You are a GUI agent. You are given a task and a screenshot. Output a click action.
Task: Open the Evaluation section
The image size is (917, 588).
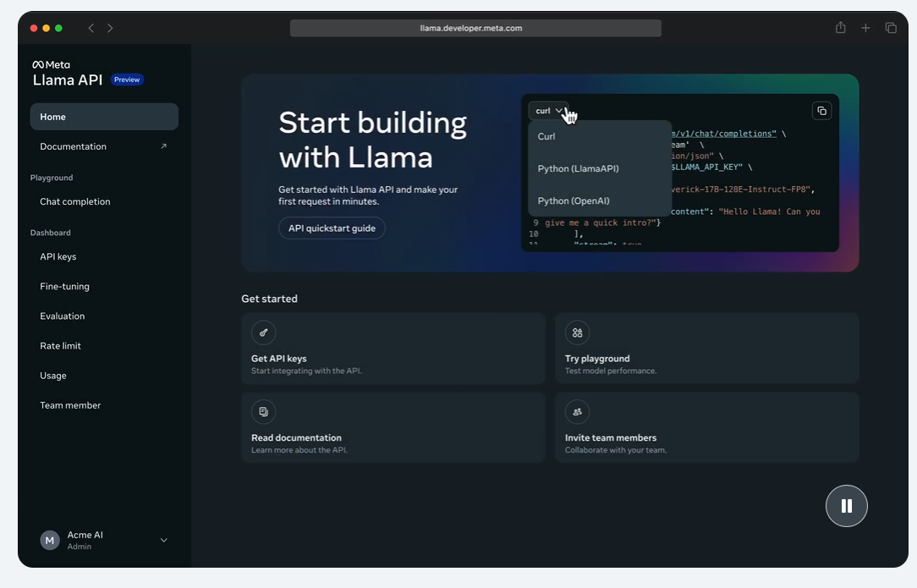[104, 316]
